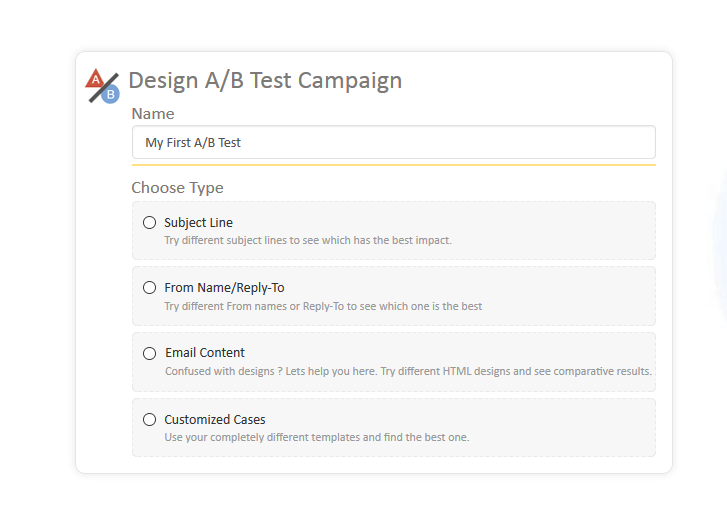The image size is (727, 529).
Task: Click the 'Confused with designs' description text
Action: 408,371
